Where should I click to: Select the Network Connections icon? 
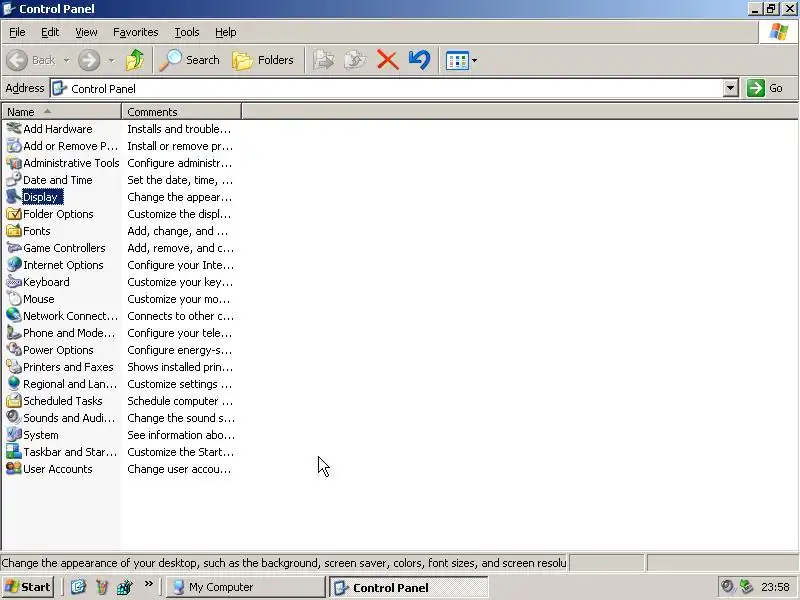[14, 316]
